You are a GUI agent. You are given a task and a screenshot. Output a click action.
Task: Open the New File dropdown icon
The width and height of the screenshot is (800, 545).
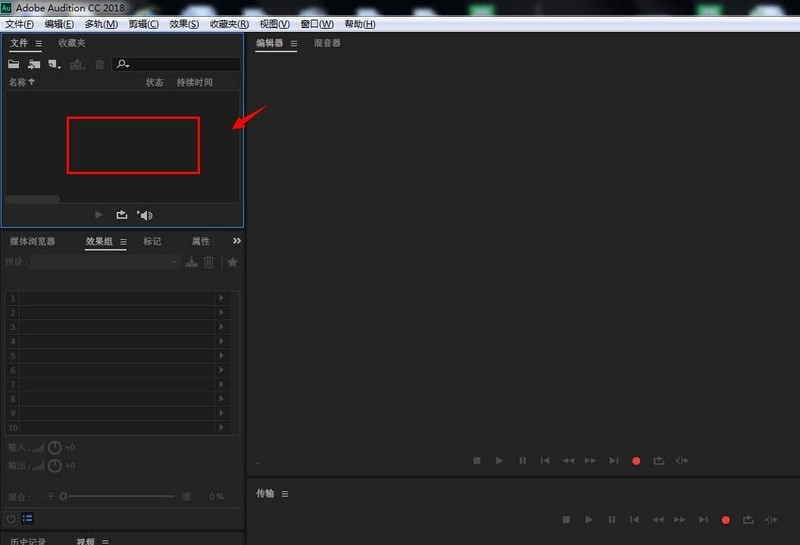54,64
